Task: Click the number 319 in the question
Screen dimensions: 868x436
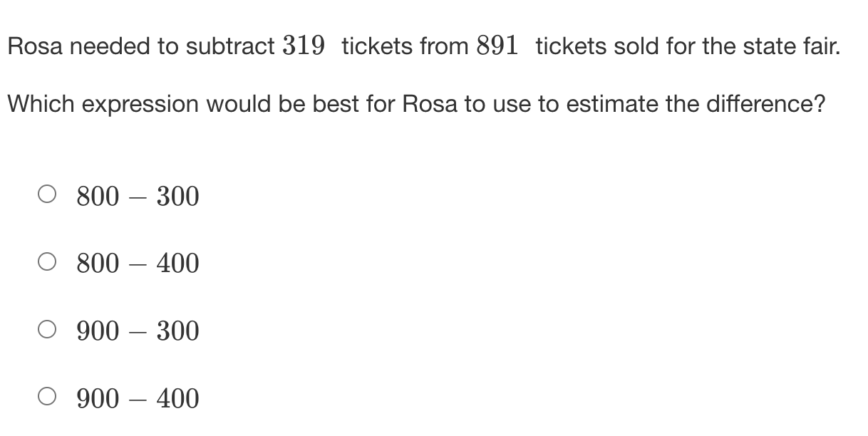Action: [304, 47]
